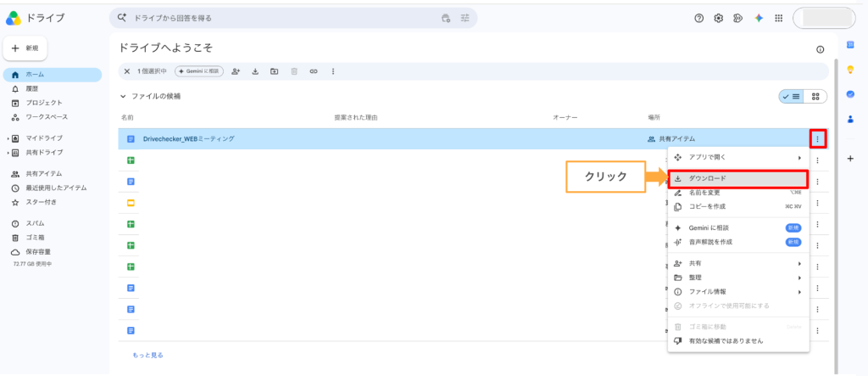Open the Gemini sparkle icon in the top bar
This screenshot has height=376, width=868.
pos(759,18)
